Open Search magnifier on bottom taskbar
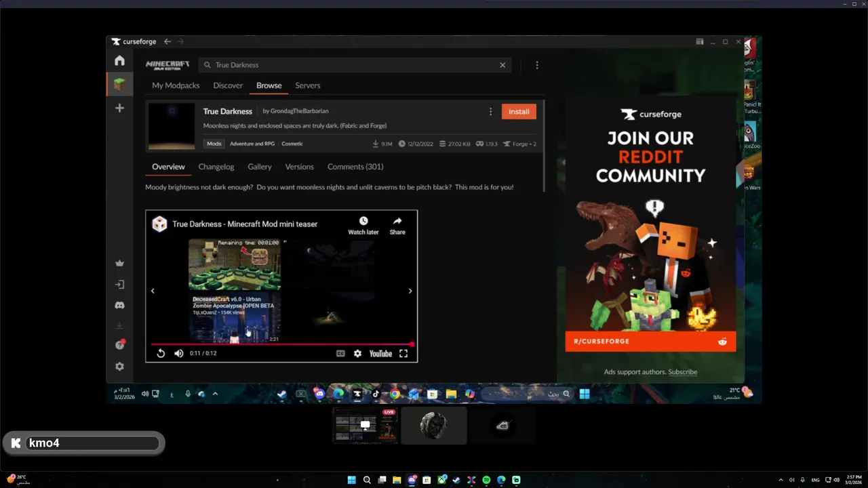The width and height of the screenshot is (868, 488). point(367,480)
